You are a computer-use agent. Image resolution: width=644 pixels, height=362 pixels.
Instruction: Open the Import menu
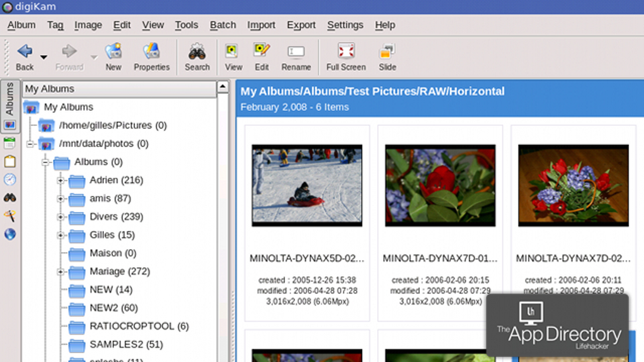pos(261,25)
